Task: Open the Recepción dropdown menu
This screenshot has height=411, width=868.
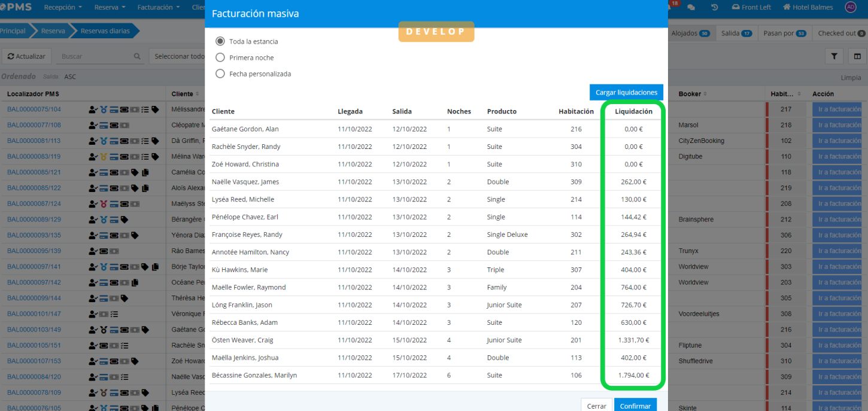Action: (x=63, y=8)
